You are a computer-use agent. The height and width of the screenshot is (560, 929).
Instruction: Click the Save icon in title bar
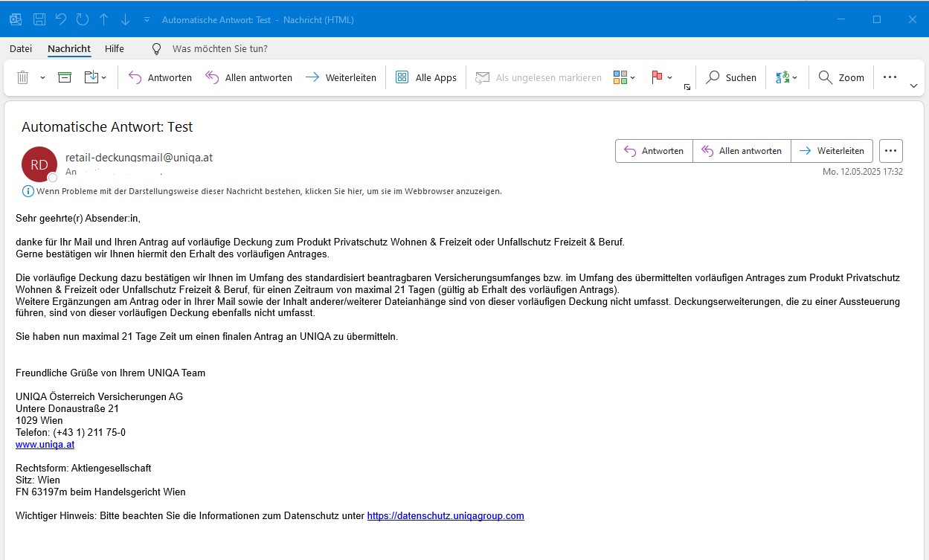point(40,19)
